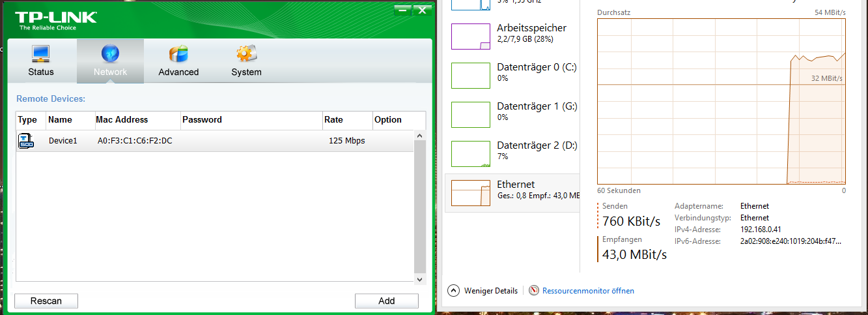
Task: Click the Option column header
Action: (399, 120)
